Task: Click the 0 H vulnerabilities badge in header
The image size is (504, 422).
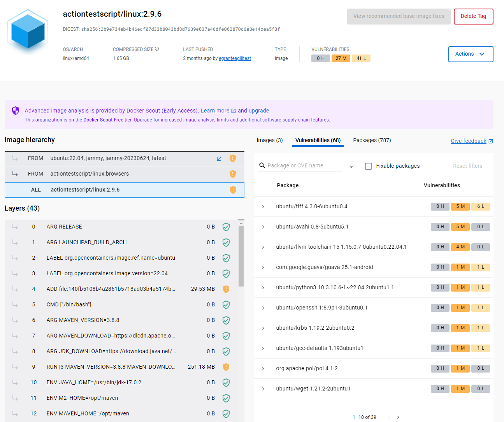Action: point(321,58)
